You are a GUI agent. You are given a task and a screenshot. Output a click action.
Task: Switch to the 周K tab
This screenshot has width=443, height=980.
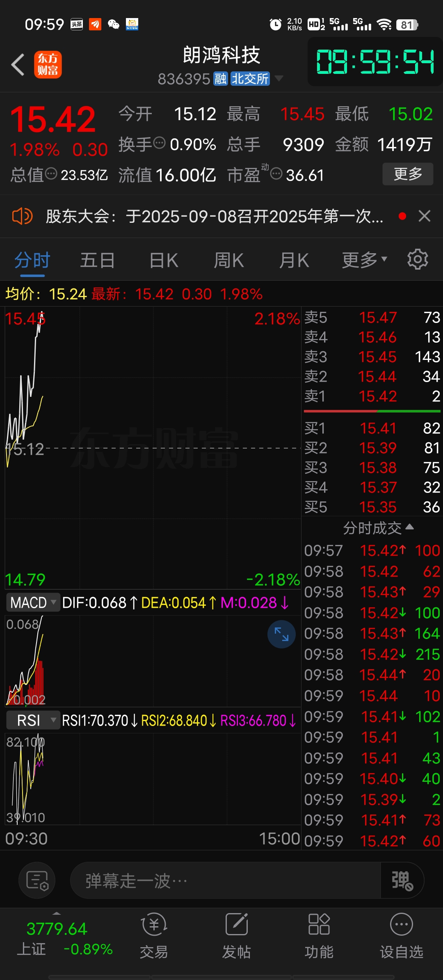coord(229,261)
